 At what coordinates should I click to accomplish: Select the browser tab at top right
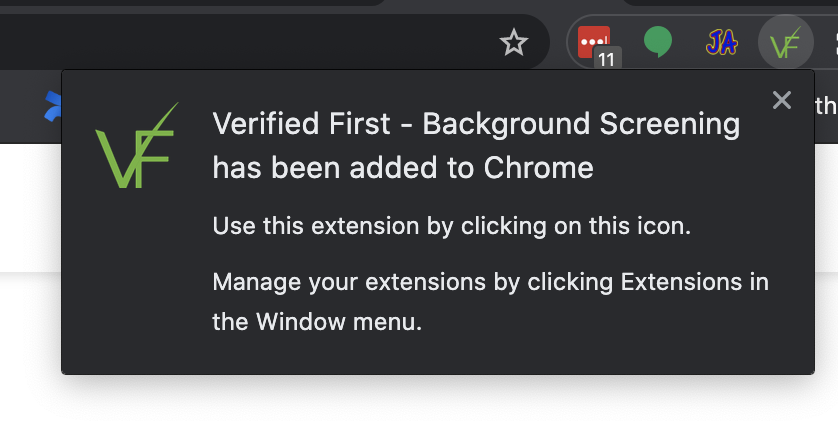730,3
